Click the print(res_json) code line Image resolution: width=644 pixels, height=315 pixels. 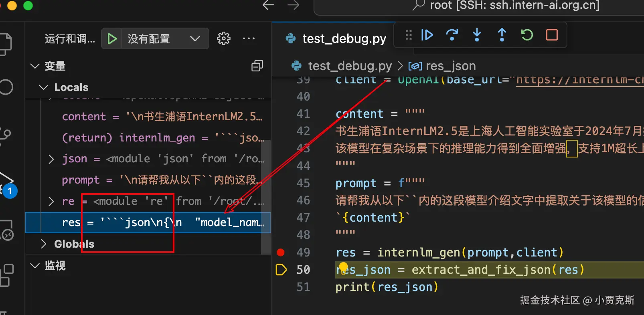click(387, 287)
